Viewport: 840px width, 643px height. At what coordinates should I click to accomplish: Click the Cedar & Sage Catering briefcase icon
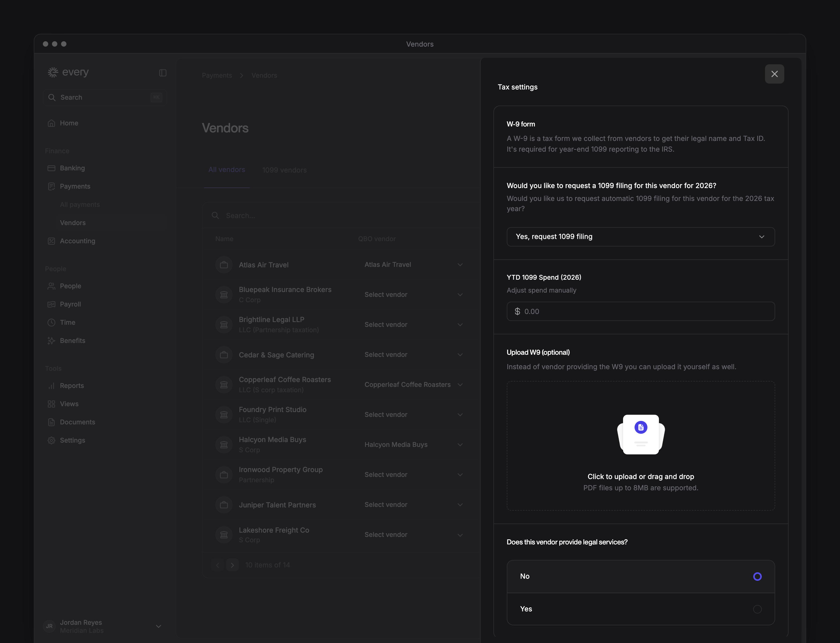click(x=224, y=354)
